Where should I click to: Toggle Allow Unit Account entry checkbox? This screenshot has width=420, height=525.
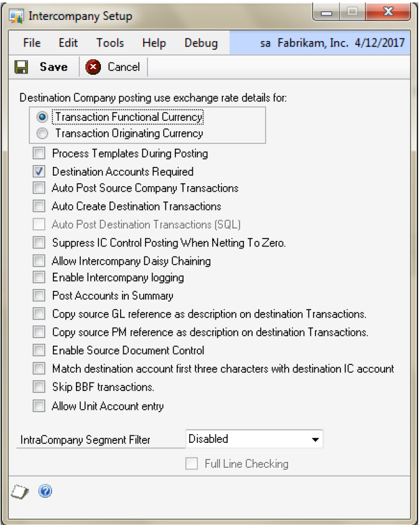click(x=39, y=406)
